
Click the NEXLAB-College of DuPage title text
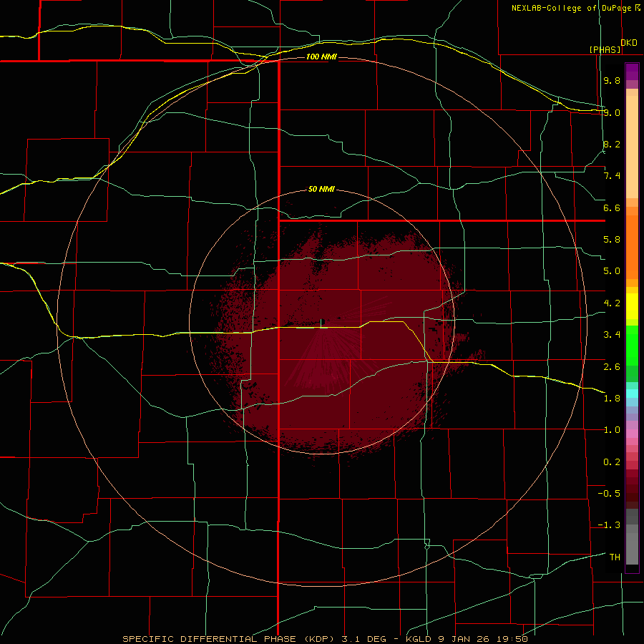[572, 8]
